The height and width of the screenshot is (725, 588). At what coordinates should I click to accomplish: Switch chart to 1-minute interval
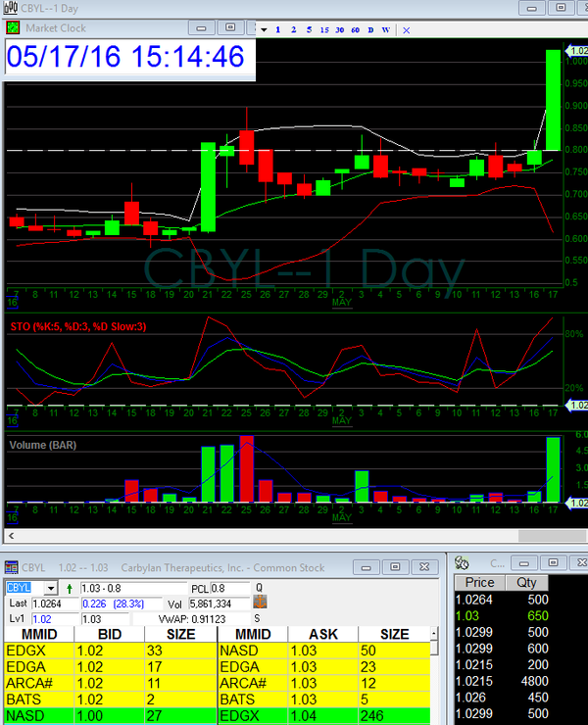tap(277, 29)
